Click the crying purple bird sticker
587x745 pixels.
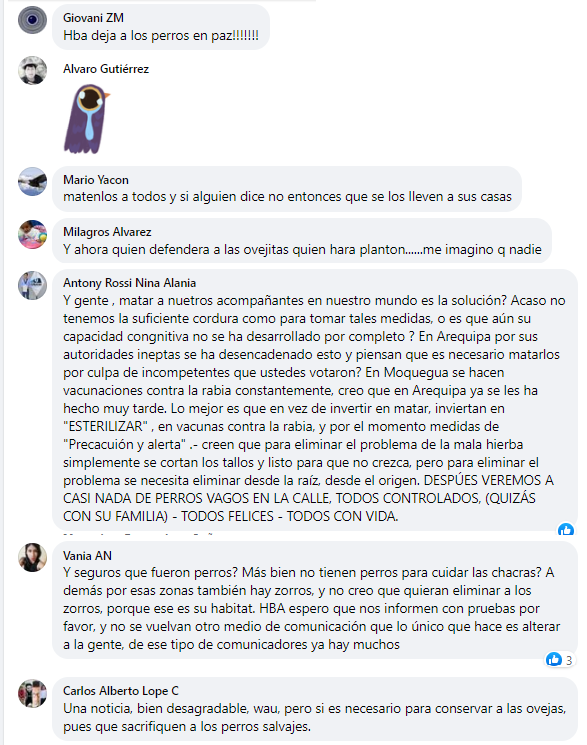[87, 119]
